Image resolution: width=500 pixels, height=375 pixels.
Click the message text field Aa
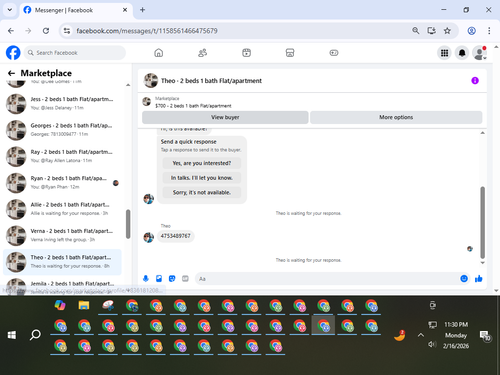point(327,279)
